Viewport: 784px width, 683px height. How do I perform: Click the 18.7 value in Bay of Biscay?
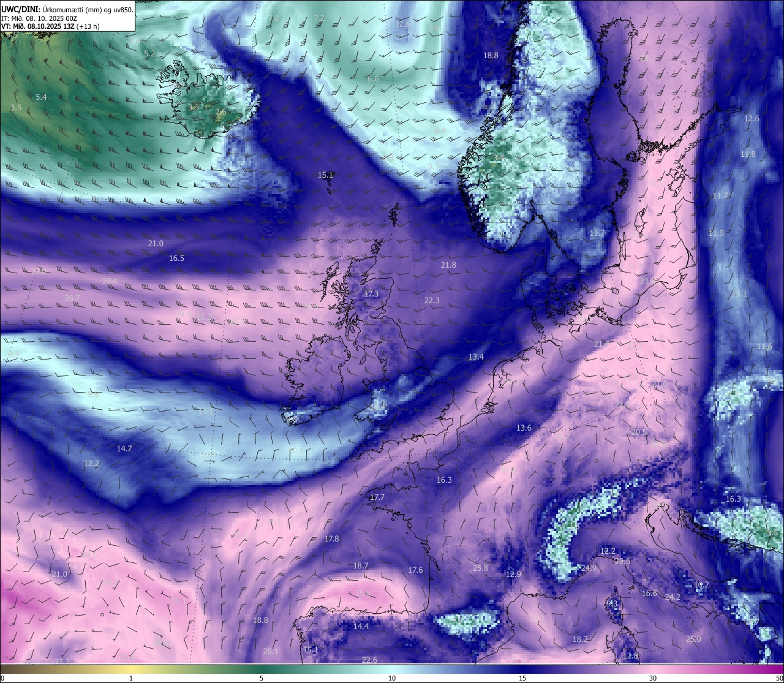pyautogui.click(x=361, y=565)
